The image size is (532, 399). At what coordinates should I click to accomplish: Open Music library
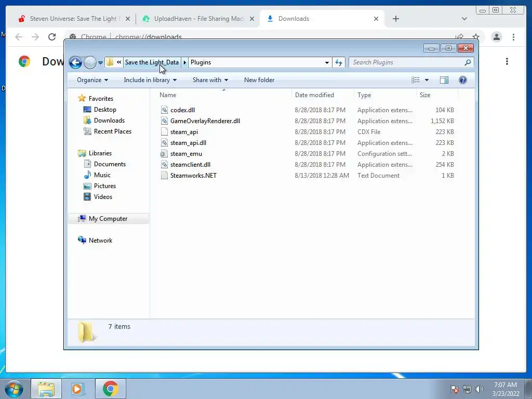coord(102,175)
